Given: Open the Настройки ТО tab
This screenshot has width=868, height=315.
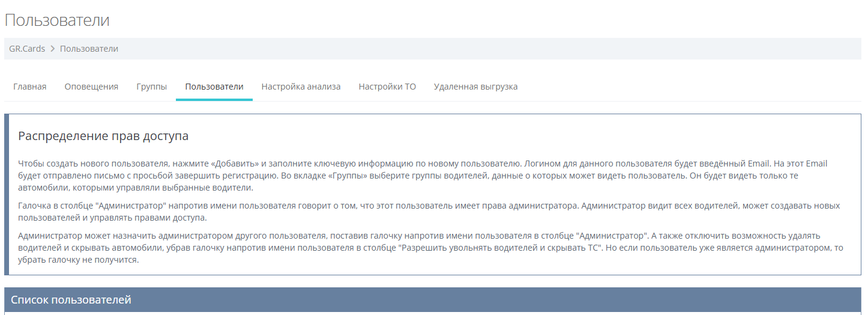Looking at the screenshot, I should click(x=387, y=87).
